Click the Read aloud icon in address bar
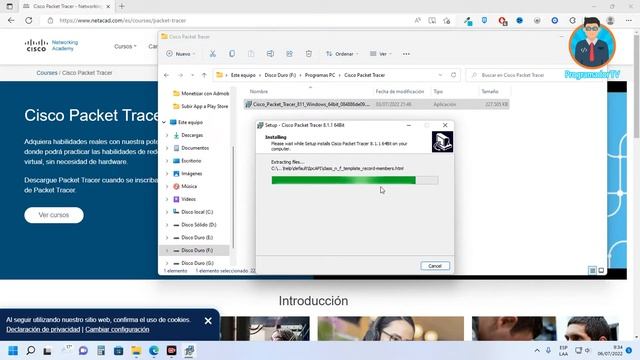640x360 pixels. coord(417,20)
